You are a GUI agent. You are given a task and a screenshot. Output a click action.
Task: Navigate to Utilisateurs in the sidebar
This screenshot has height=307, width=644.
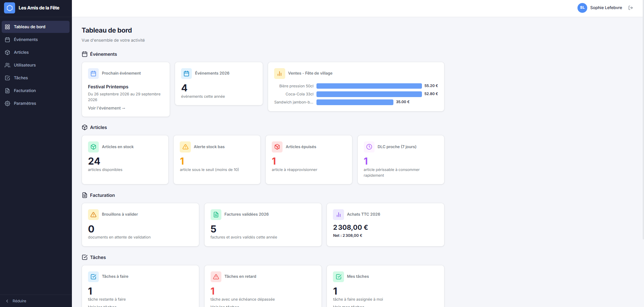point(36,65)
